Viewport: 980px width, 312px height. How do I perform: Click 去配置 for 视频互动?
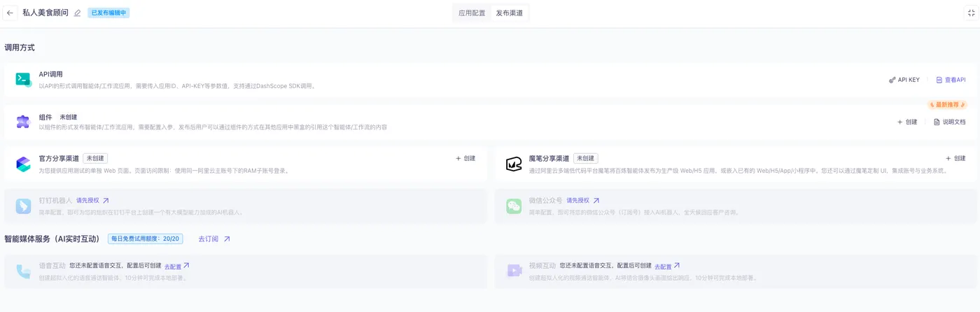[x=667, y=267]
